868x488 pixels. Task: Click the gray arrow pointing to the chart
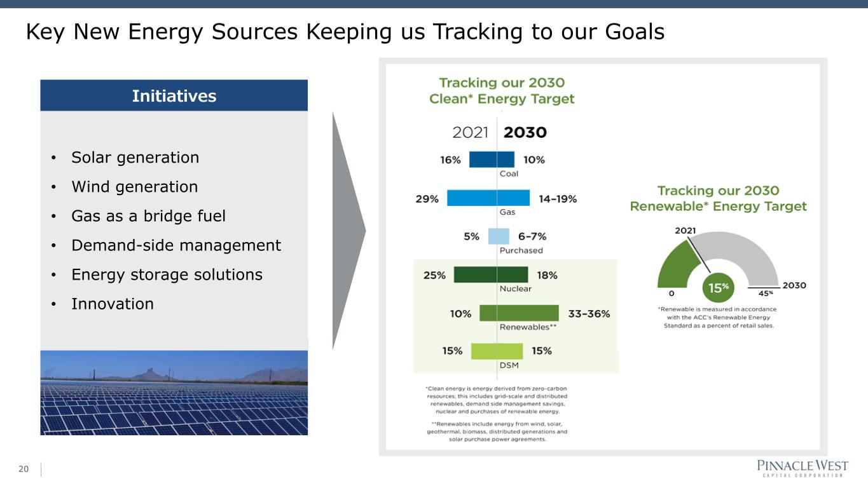[x=348, y=230]
